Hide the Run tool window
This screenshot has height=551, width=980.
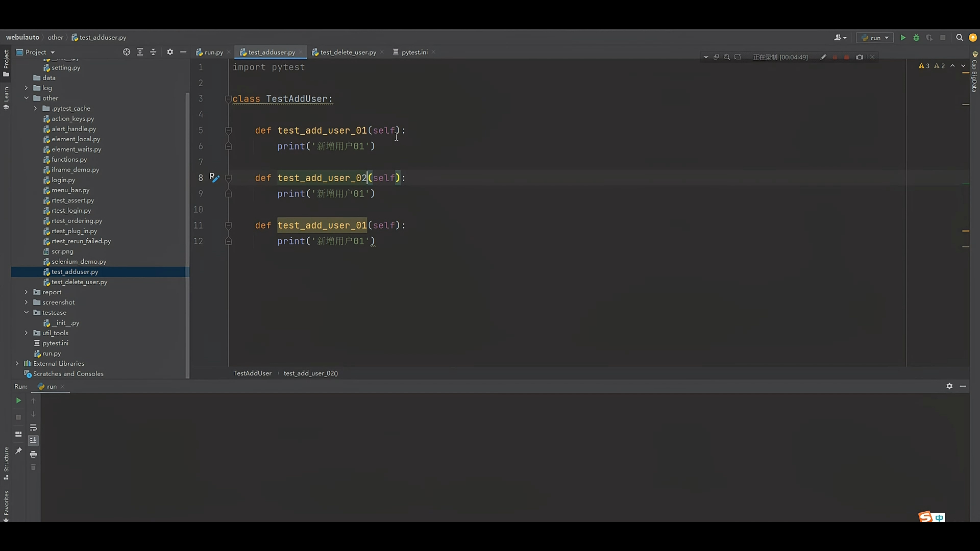click(963, 386)
